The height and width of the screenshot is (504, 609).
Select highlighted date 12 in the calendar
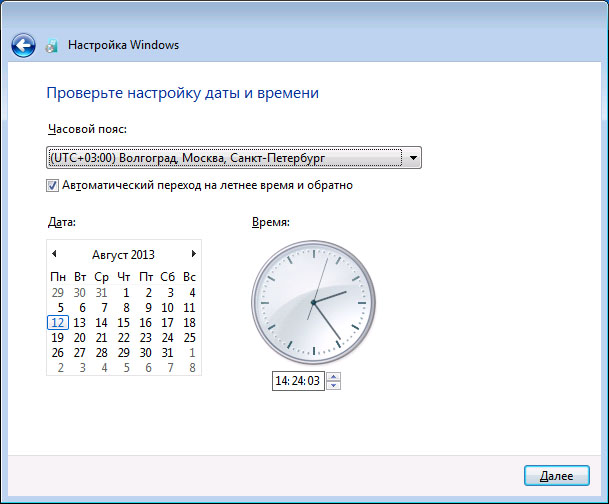[58, 323]
